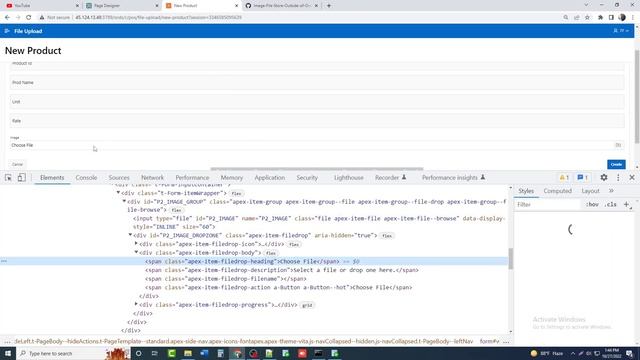Click the Prod Name input field
640x360 pixels.
tap(317, 82)
